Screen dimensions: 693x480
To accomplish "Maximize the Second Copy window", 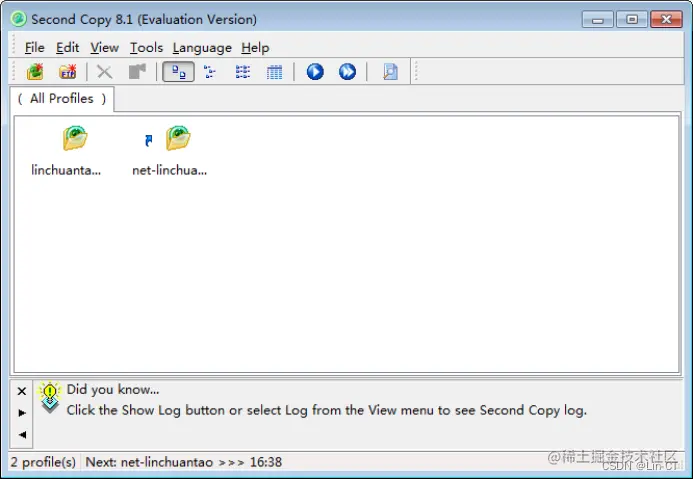I will pos(632,19).
